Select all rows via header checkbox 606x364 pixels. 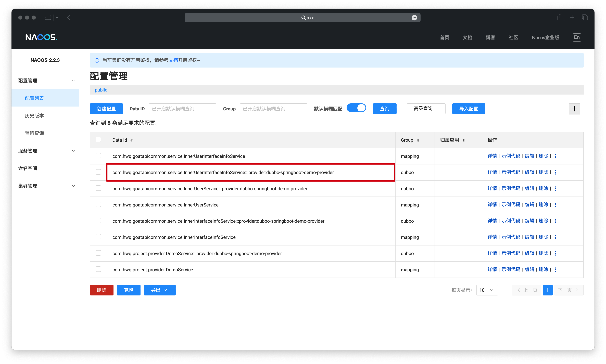point(98,140)
